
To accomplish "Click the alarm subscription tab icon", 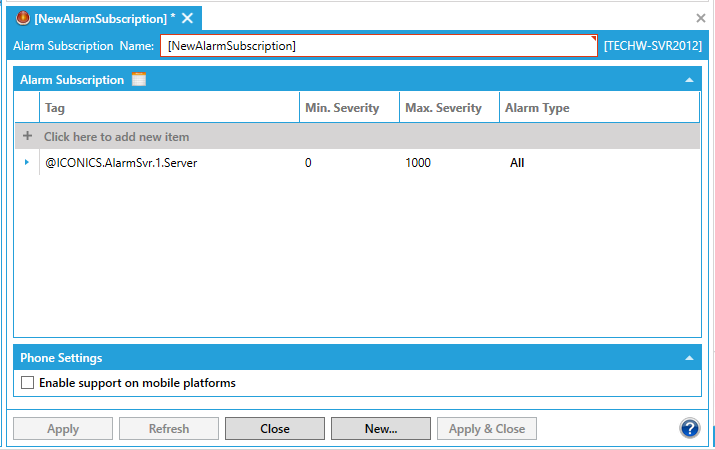I will [23, 18].
